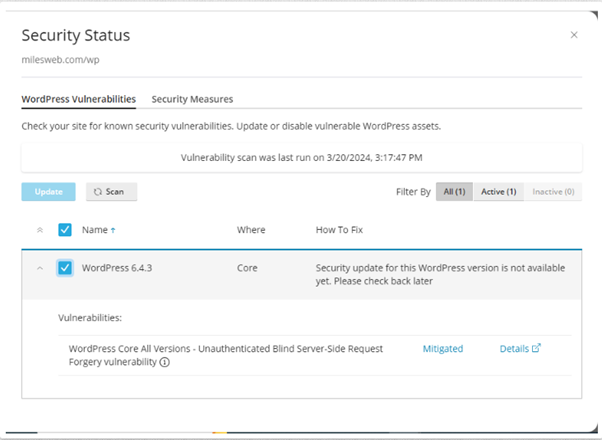Filter by Active (1) vulnerabilities

498,192
